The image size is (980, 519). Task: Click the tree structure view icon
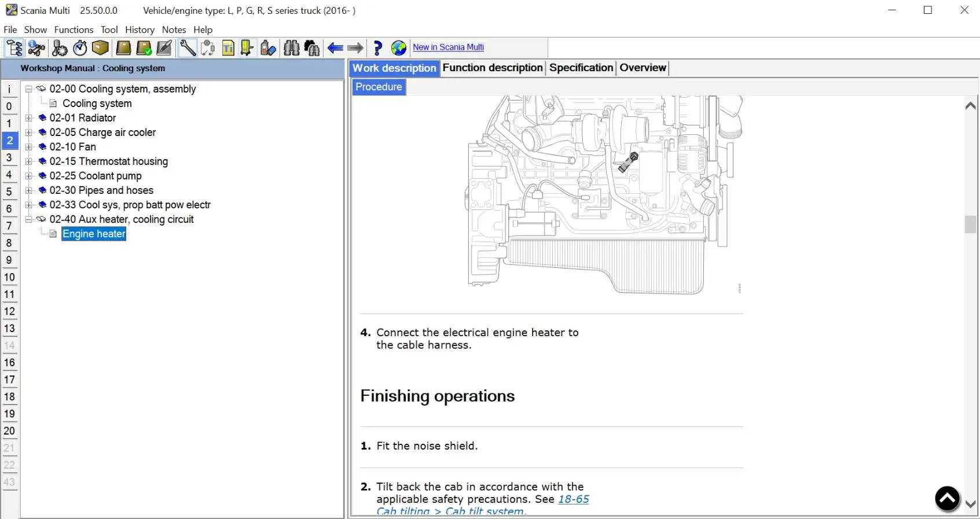pos(14,48)
